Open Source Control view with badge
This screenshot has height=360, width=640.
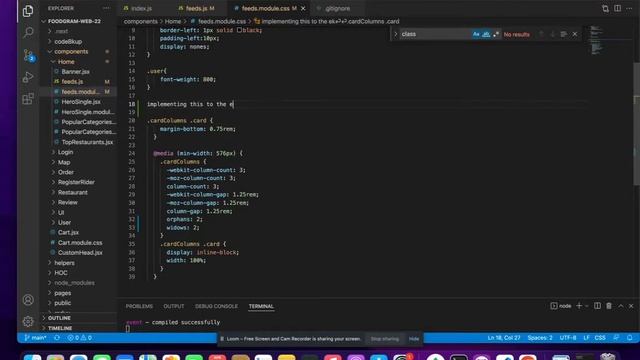pyautogui.click(x=28, y=55)
